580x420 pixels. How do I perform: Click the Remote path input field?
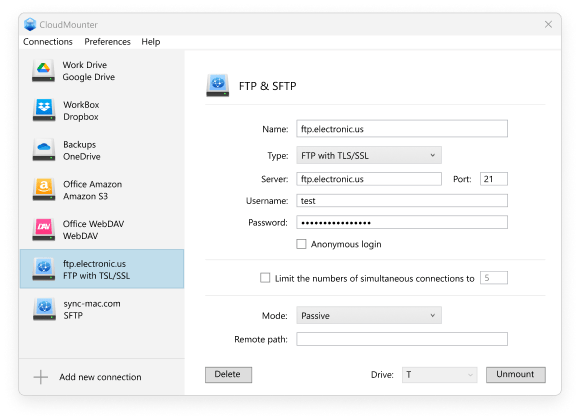402,339
